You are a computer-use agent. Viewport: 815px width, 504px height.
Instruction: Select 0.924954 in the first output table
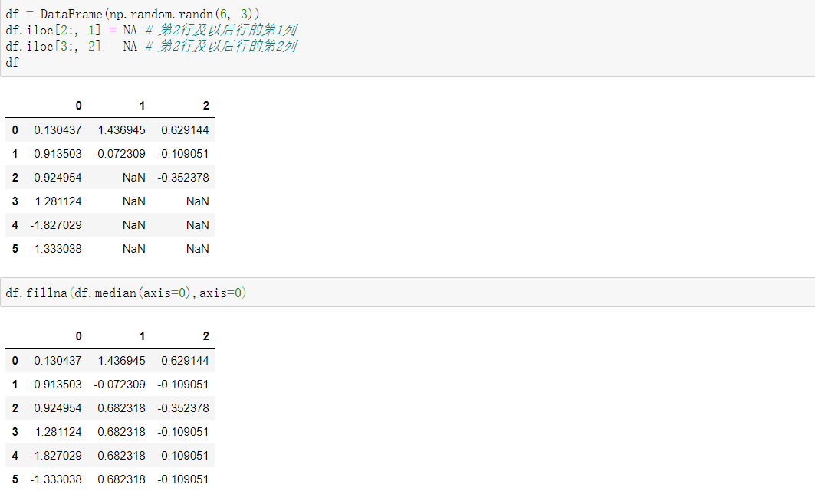tap(58, 178)
